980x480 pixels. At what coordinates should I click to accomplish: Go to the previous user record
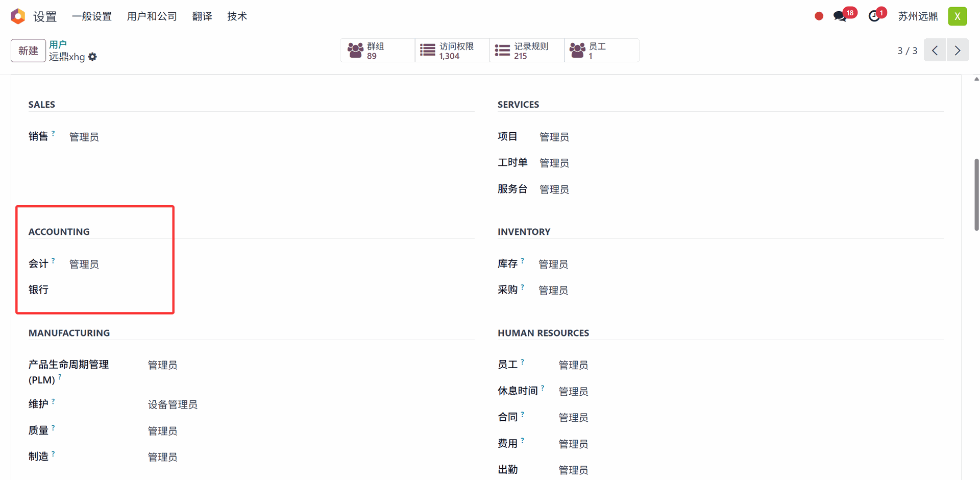pos(935,51)
